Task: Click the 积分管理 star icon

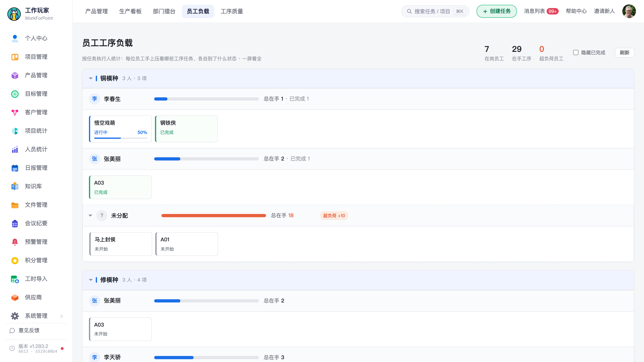Action: pos(15,260)
